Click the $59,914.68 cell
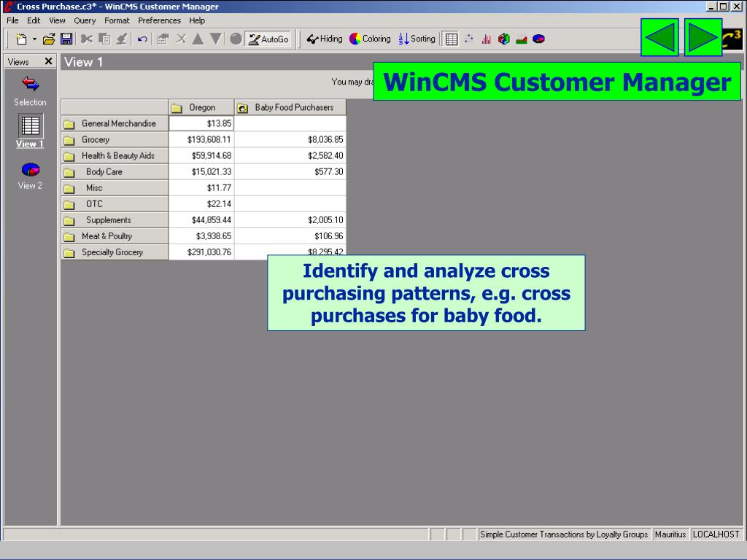This screenshot has width=747, height=560. click(x=201, y=156)
